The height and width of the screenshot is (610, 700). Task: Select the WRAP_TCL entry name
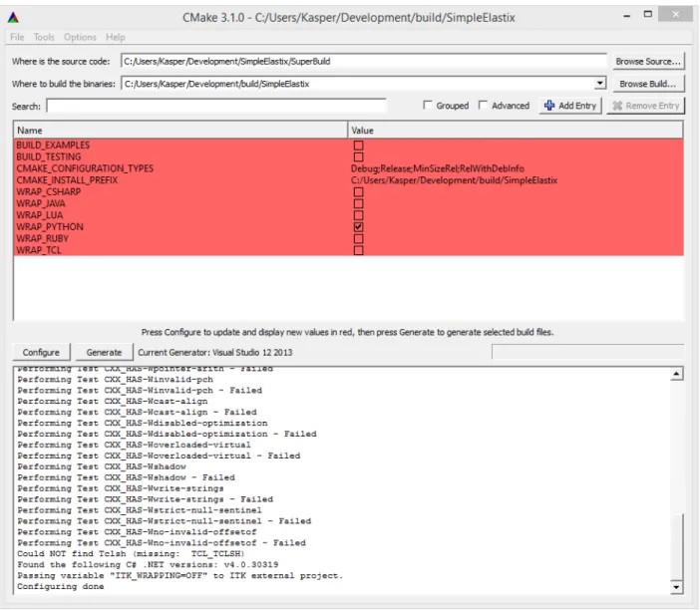point(39,250)
